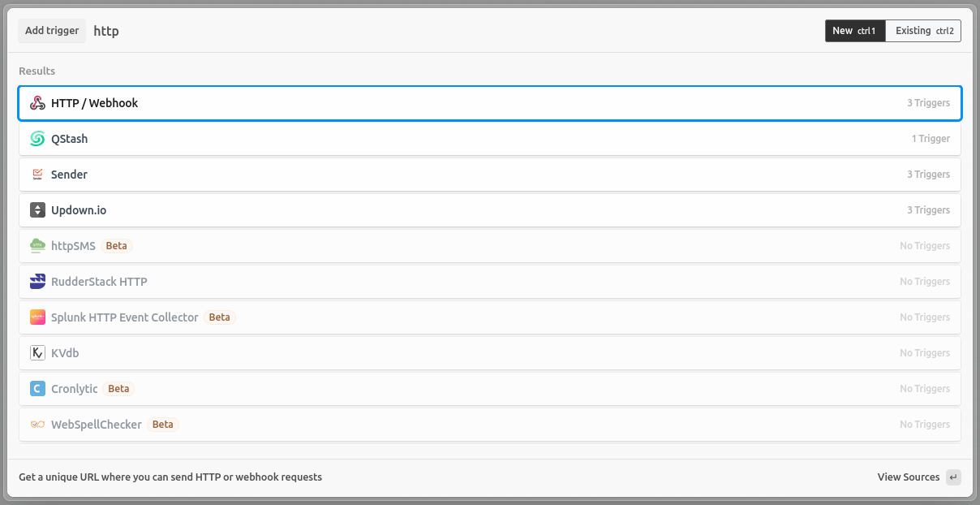Open View Sources
Image resolution: width=980 pixels, height=505 pixels.
tap(908, 477)
